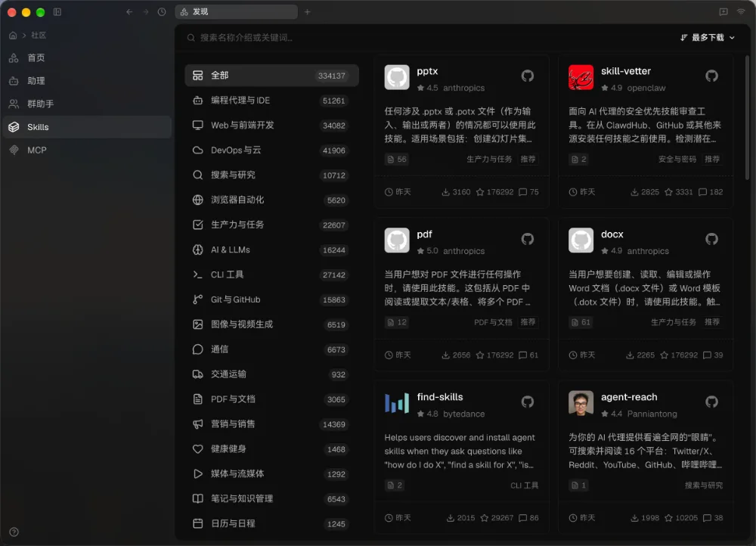Open the find-skills skill title

440,398
